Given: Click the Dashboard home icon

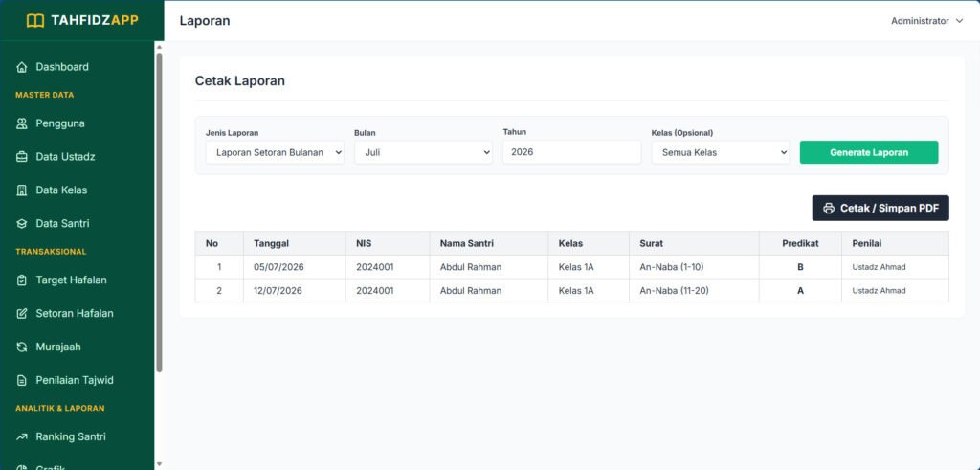Looking at the screenshot, I should (x=22, y=67).
